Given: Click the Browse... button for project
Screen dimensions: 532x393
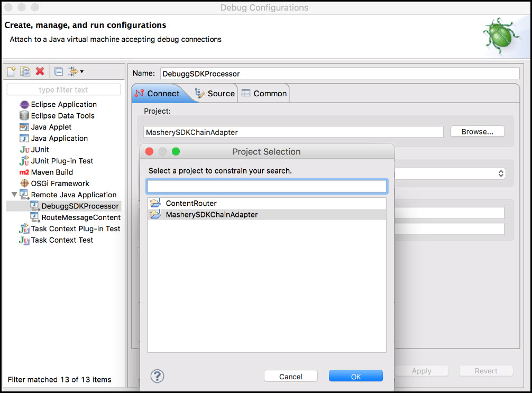Looking at the screenshot, I should (477, 132).
